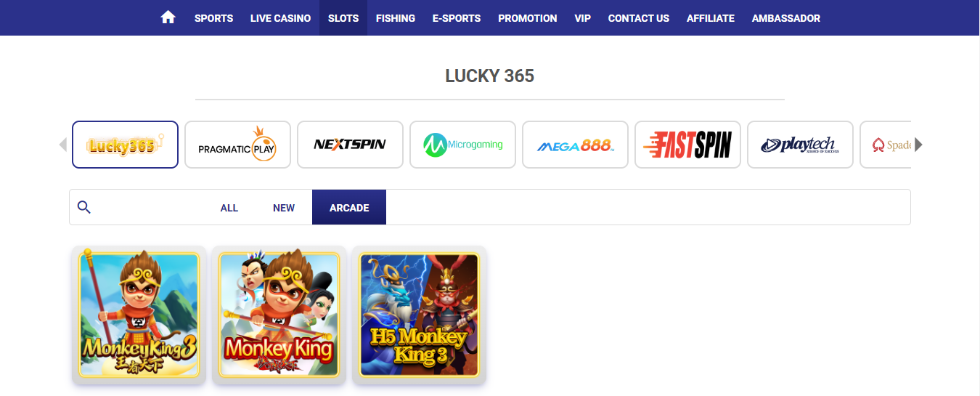Select the partially visible Spade provider
Image resolution: width=980 pixels, height=396 pixels.
tap(885, 145)
